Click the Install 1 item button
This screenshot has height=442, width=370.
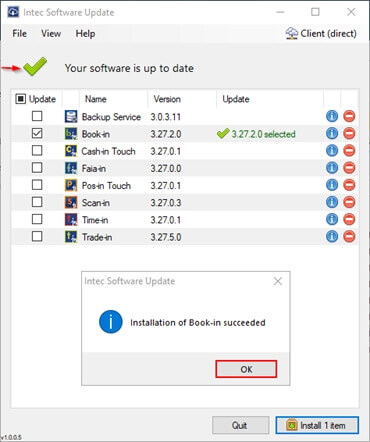point(317,425)
